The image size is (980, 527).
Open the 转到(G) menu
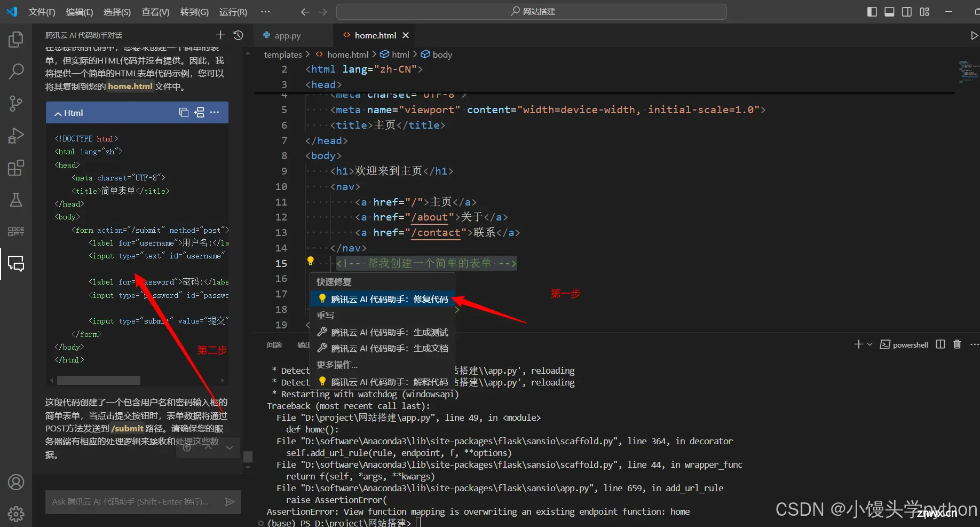point(194,12)
